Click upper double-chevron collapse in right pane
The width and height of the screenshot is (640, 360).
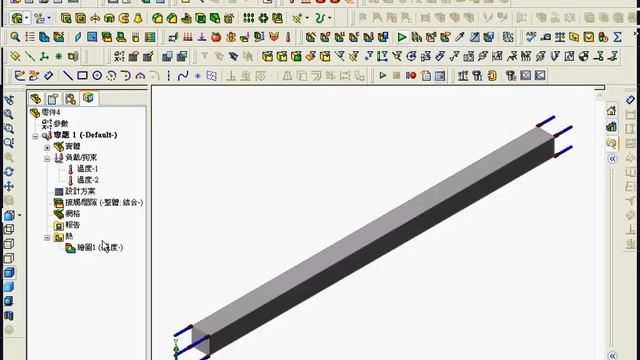[612, 159]
